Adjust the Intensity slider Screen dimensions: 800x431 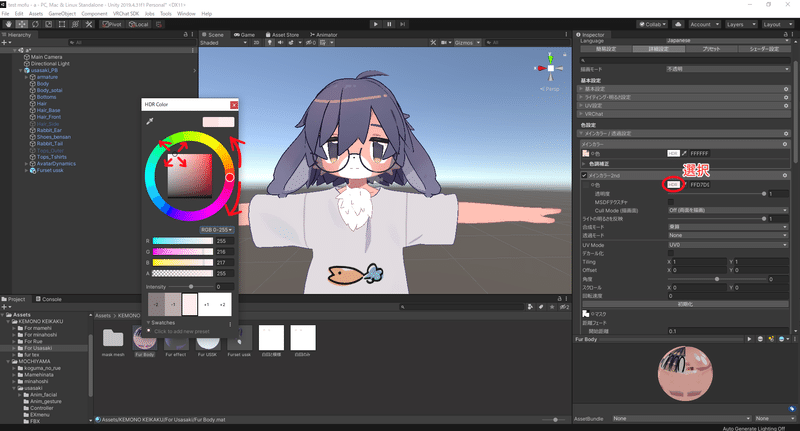pos(191,287)
